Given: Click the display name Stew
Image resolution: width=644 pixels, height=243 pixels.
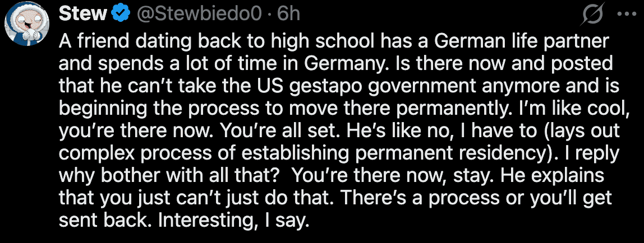Looking at the screenshot, I should click(x=82, y=13).
